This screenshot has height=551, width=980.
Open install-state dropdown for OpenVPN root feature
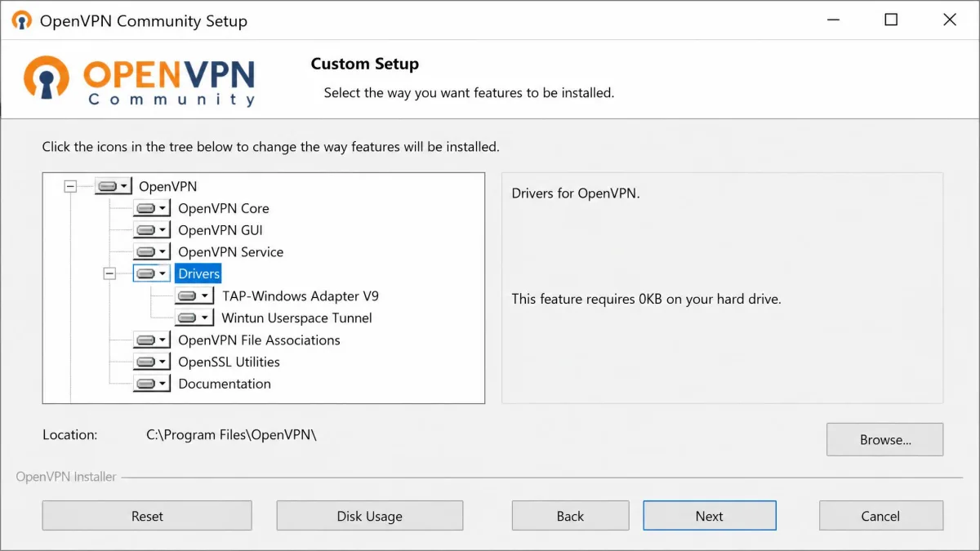coord(113,186)
